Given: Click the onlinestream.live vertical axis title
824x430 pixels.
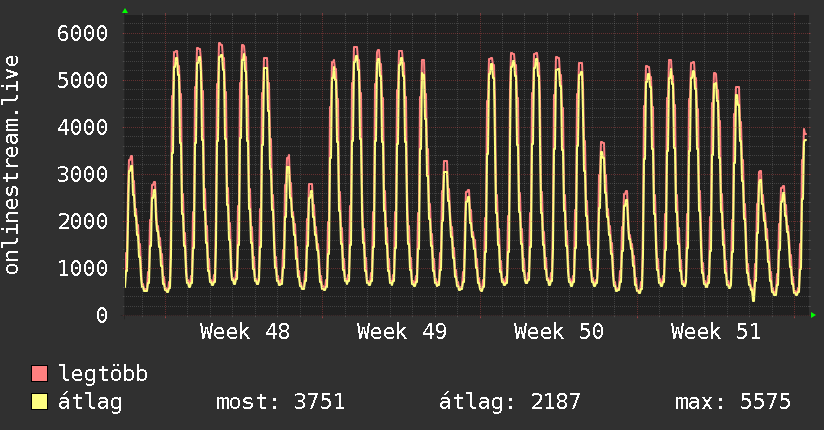Looking at the screenshot, I should click(x=13, y=165).
